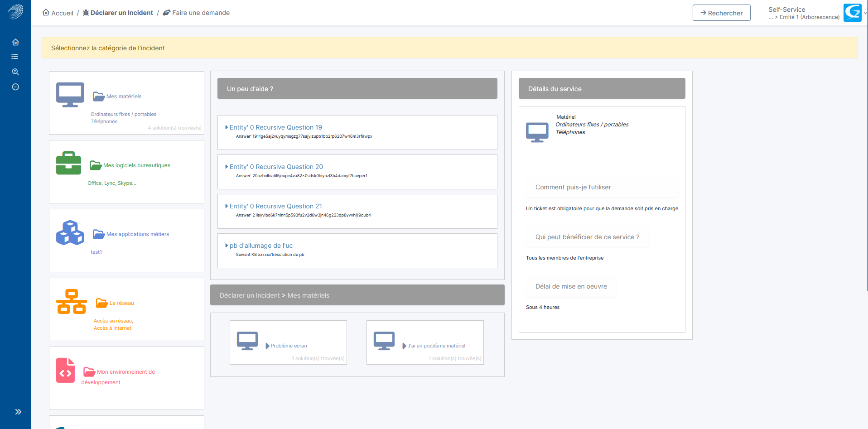Click green folder icon beside Mes logiciels bureautiques
The width and height of the screenshot is (868, 429).
coord(96,165)
